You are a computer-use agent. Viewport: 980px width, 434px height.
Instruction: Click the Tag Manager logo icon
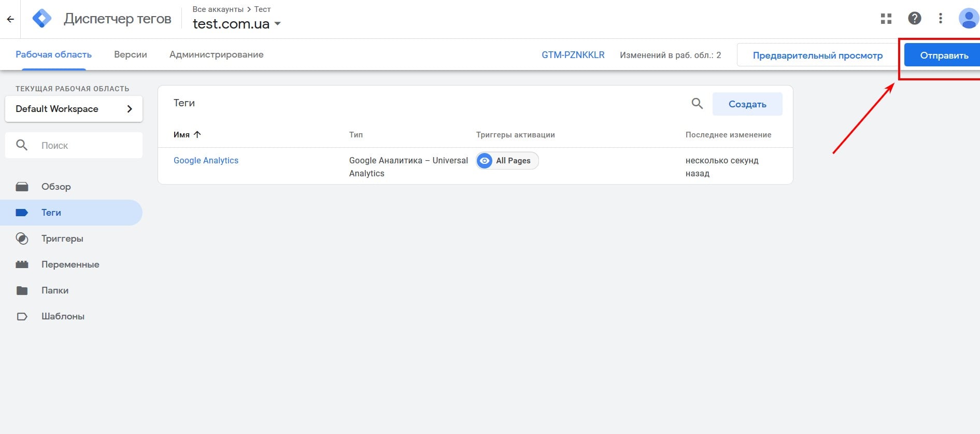click(x=42, y=19)
